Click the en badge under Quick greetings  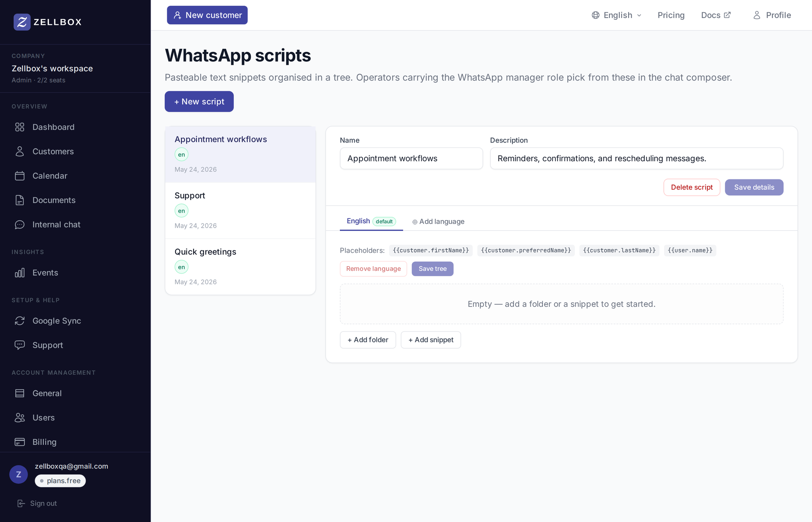click(181, 267)
